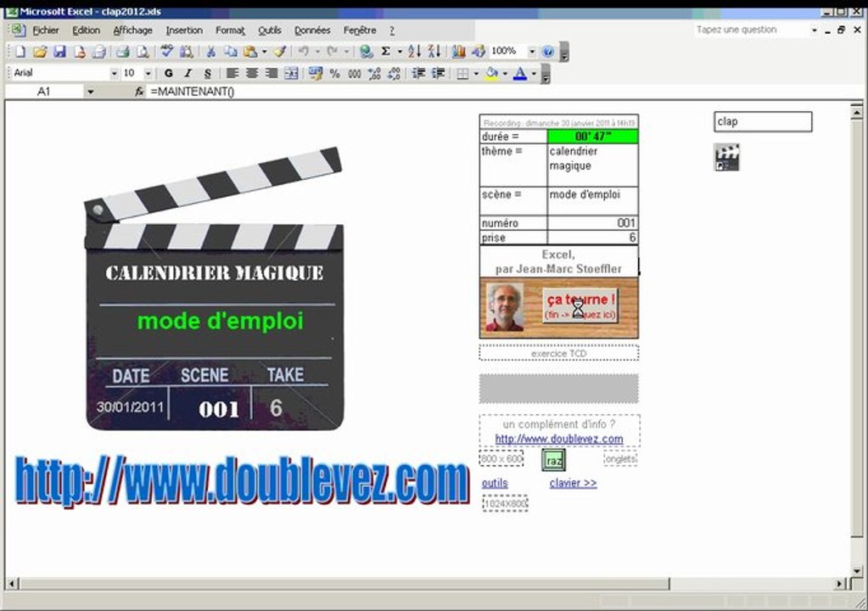
Task: Click the Print icon
Action: point(122,52)
